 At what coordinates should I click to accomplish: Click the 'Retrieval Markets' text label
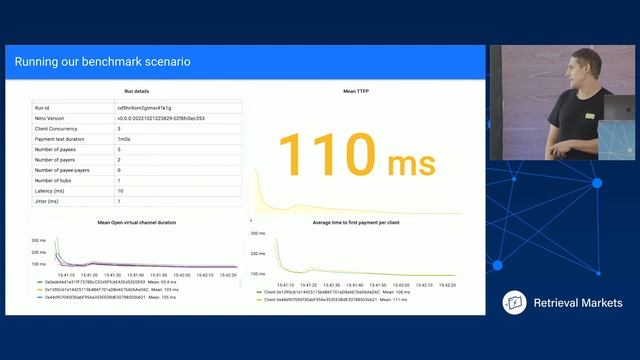tap(578, 303)
